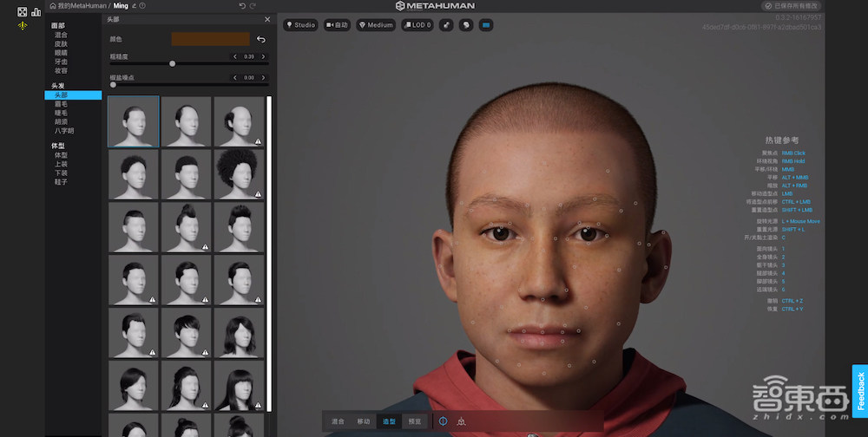
Task: Toggle the hair clay render button
Action: coord(465,25)
